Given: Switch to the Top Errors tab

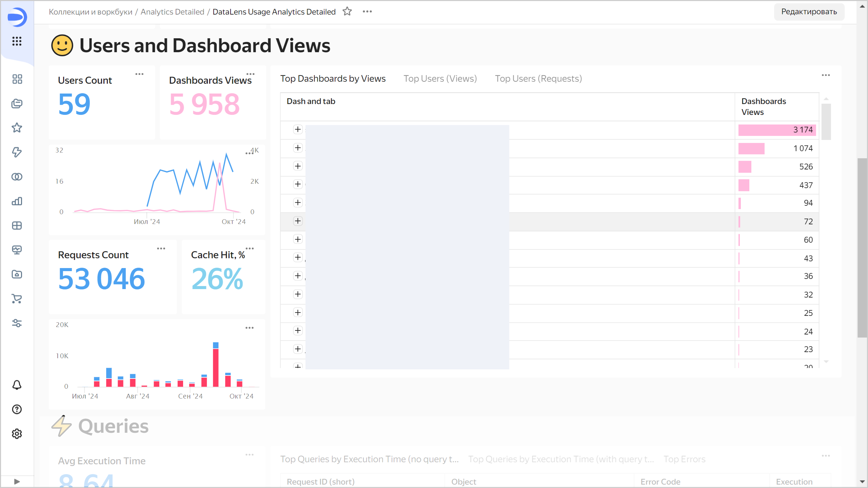Looking at the screenshot, I should click(684, 459).
